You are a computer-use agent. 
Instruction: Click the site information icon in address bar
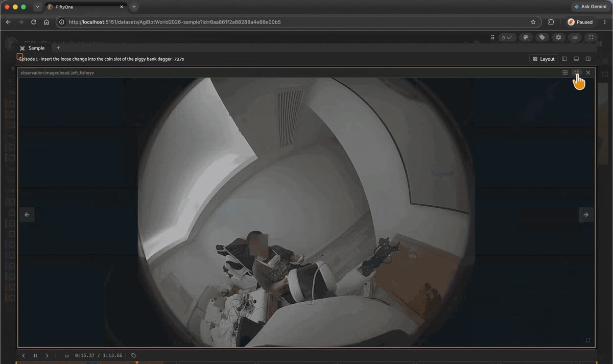click(x=62, y=22)
